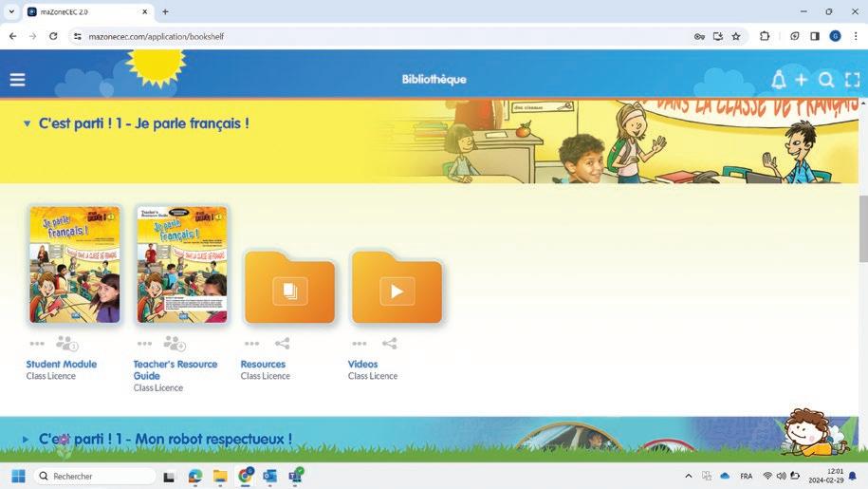The width and height of the screenshot is (868, 489).
Task: Click Student Module group share icon
Action: (x=66, y=344)
